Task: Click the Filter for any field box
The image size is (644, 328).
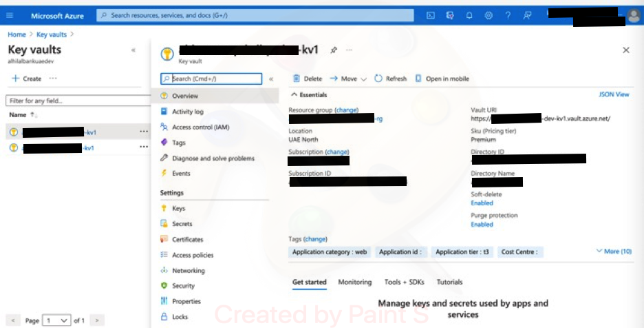Action: pos(78,101)
